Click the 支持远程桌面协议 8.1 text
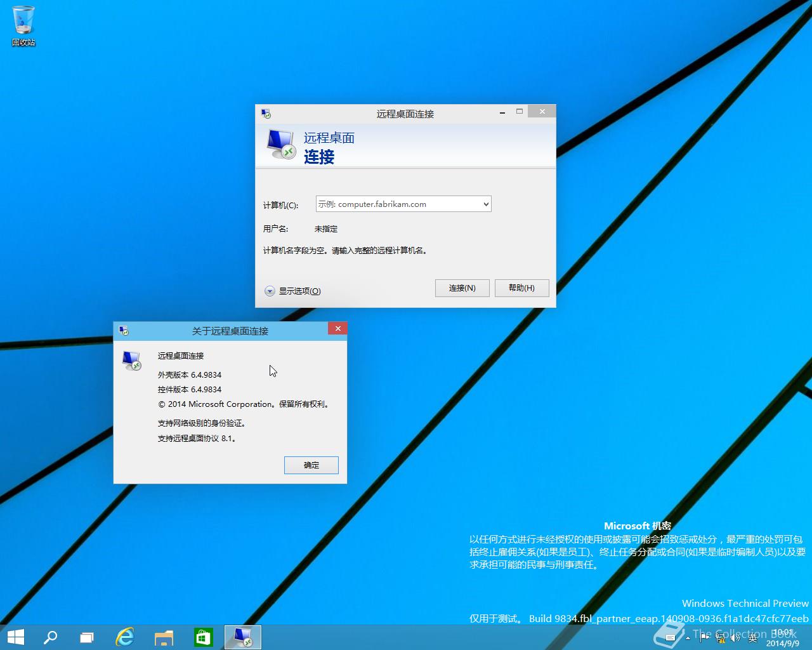Screen dimensions: 812x650 pos(197,439)
